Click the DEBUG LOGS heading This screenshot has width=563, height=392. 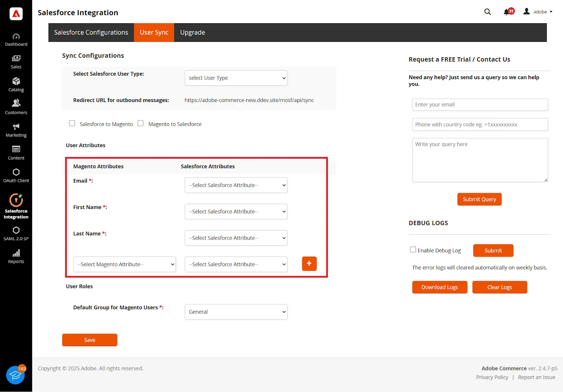428,223
